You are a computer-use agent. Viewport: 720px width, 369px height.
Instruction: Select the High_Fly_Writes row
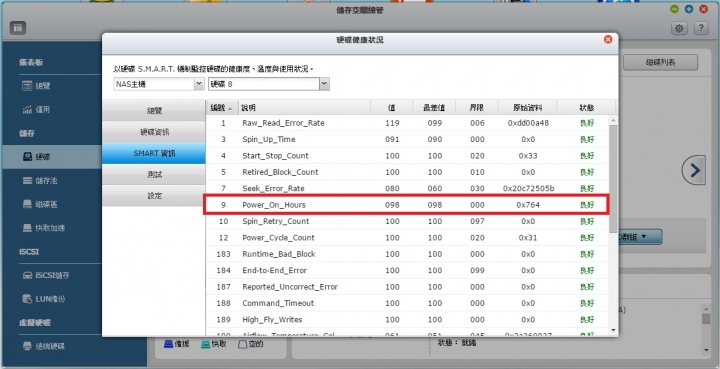tap(407, 319)
